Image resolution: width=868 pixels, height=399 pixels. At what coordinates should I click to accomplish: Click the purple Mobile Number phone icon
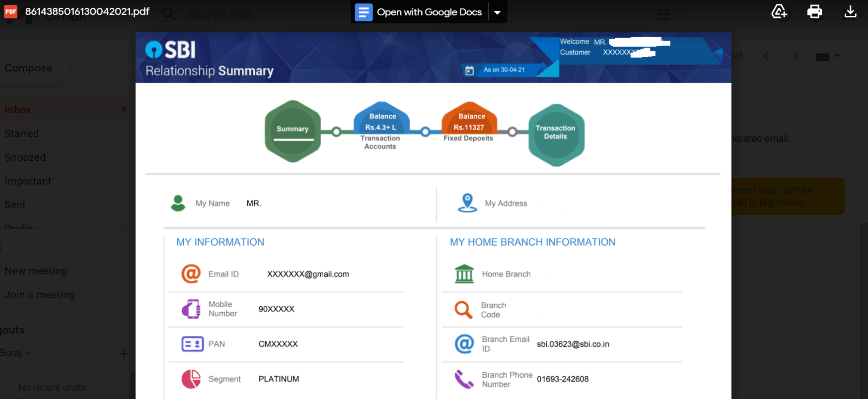click(x=191, y=309)
